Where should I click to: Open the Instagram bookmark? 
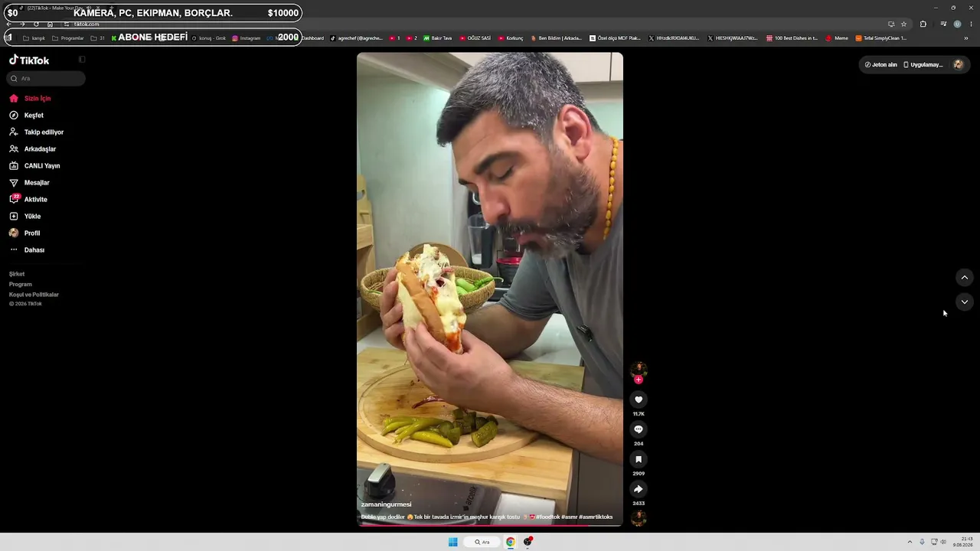click(x=247, y=38)
